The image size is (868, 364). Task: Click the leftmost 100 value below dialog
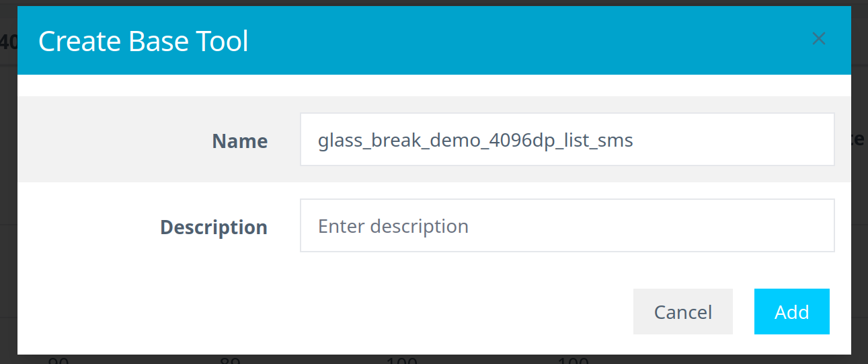coord(403,361)
